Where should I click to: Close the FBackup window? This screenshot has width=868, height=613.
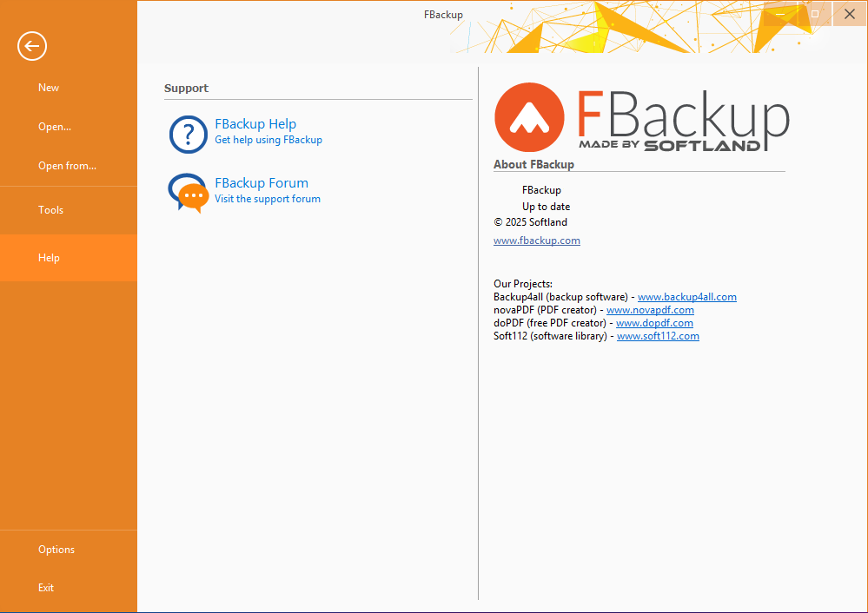tap(850, 14)
